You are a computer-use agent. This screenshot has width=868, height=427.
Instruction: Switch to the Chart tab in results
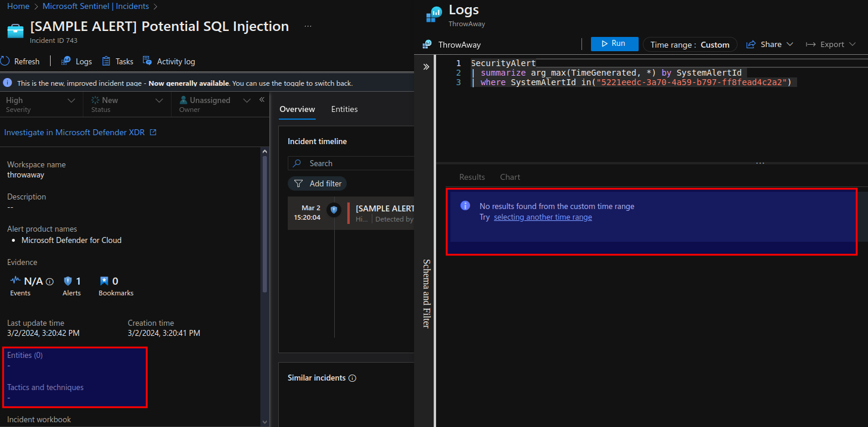click(x=510, y=177)
